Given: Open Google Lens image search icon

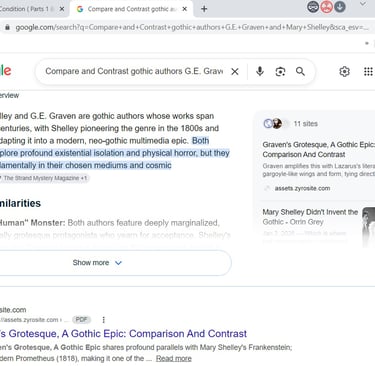Looking at the screenshot, I should (x=280, y=71).
